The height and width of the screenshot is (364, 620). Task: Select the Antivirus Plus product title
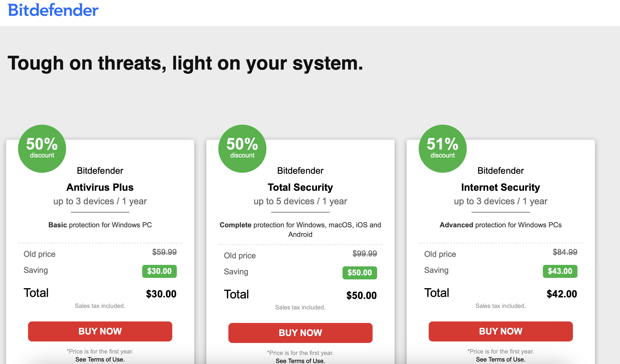(100, 187)
